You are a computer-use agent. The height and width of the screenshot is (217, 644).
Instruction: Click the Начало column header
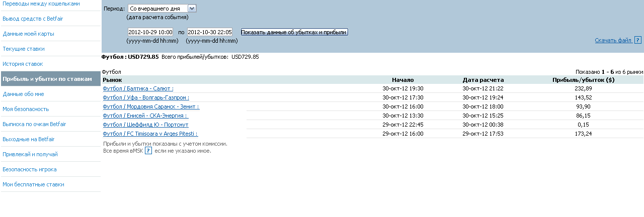tap(403, 80)
